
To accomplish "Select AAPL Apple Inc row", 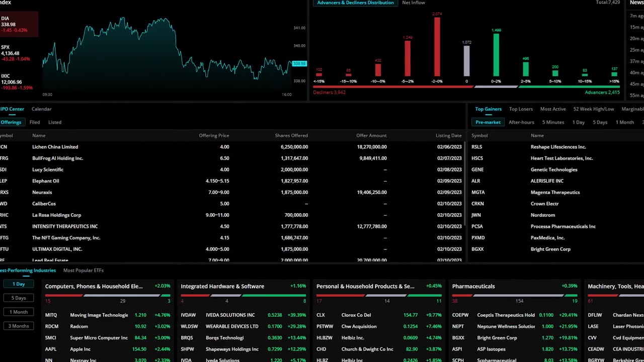I will 108,349.
